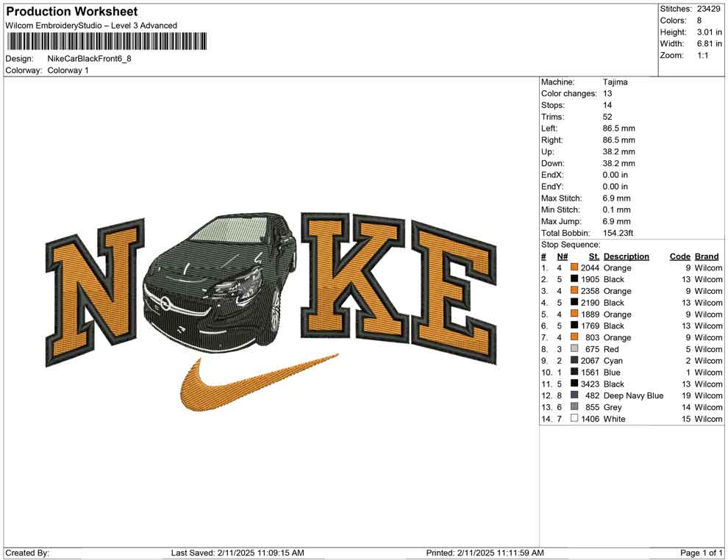This screenshot has width=728, height=560.
Task: Click the Description column header
Action: pyautogui.click(x=626, y=256)
